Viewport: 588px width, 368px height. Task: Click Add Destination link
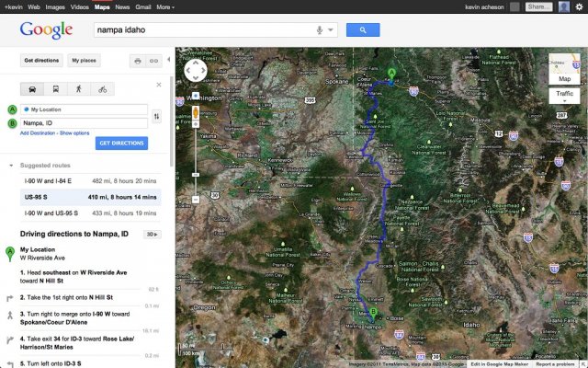pyautogui.click(x=38, y=132)
